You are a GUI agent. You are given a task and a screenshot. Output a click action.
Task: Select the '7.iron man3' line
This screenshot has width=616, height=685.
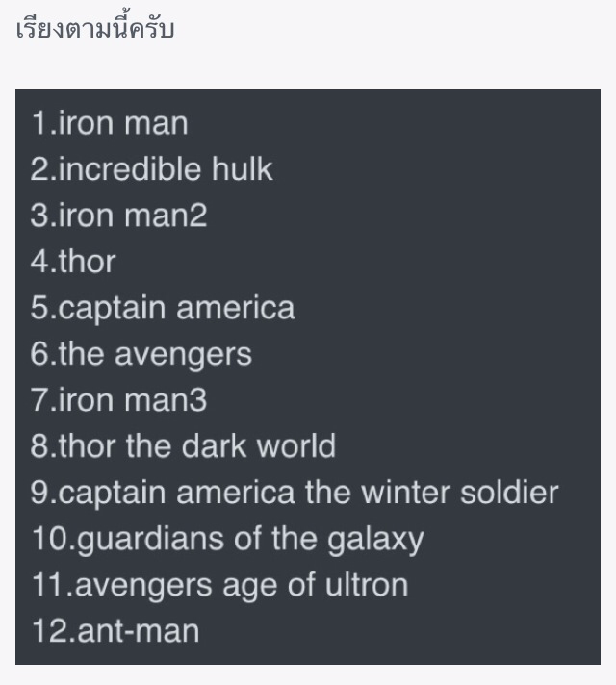point(118,400)
